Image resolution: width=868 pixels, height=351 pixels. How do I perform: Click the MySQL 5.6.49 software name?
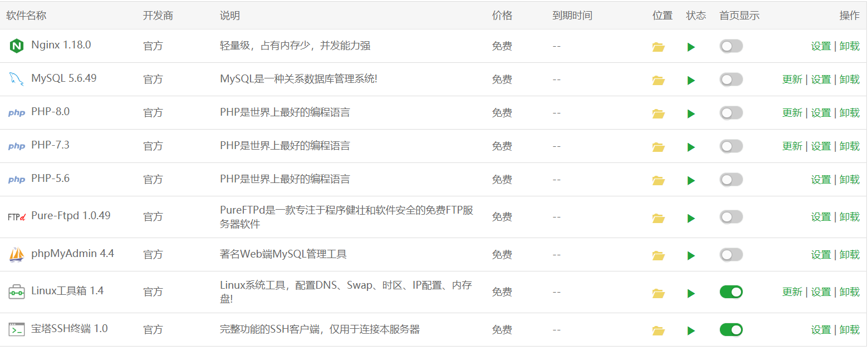point(64,78)
